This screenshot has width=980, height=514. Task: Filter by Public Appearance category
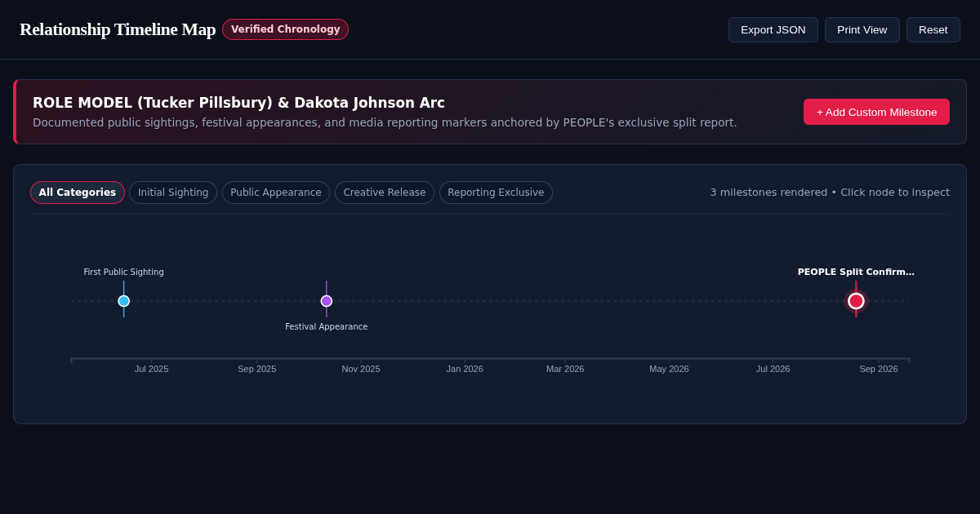tap(276, 193)
